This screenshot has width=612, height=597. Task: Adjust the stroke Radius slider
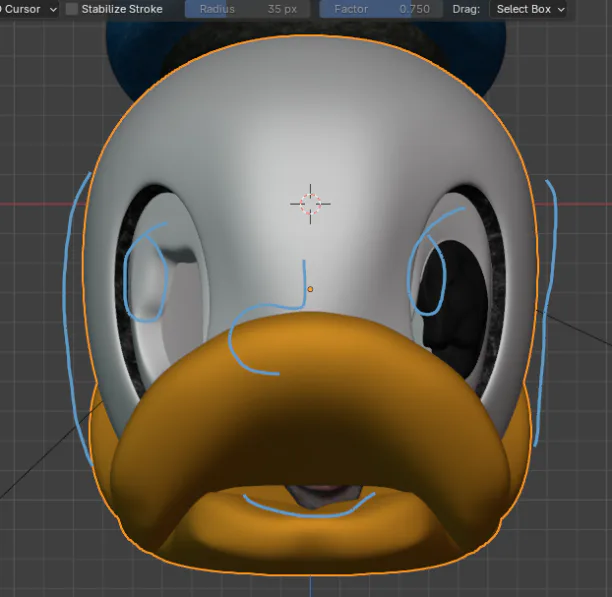coord(248,9)
